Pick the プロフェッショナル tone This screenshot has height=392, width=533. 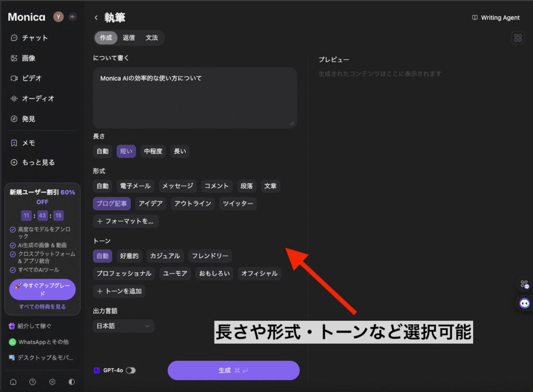click(x=124, y=274)
